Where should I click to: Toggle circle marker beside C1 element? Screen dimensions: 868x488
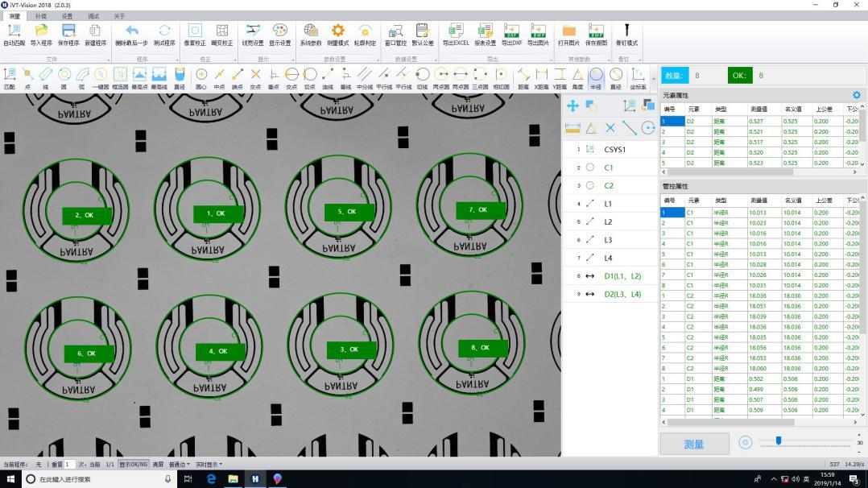pyautogui.click(x=590, y=167)
